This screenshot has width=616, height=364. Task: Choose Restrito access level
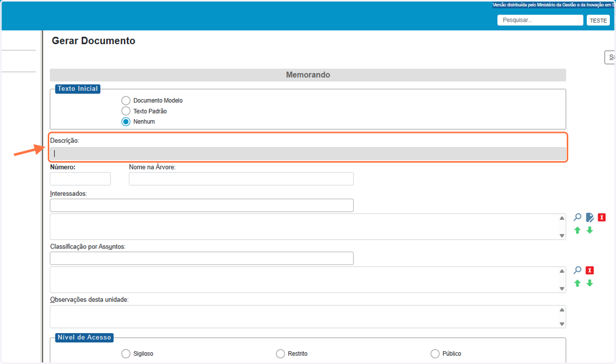[280, 354]
